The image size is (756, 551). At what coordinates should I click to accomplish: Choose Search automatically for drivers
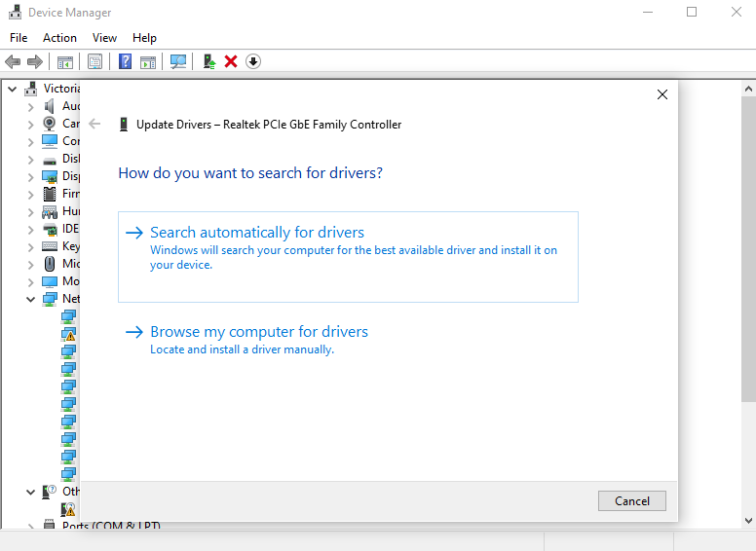348,257
